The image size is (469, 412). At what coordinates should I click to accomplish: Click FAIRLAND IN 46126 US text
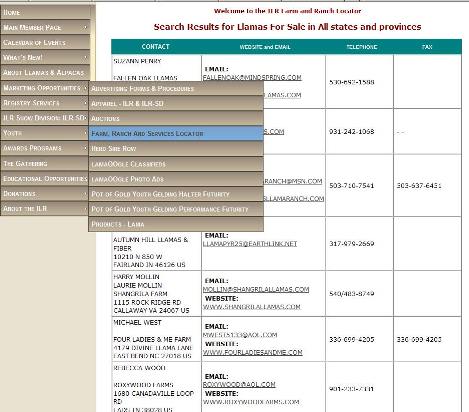[149, 265]
